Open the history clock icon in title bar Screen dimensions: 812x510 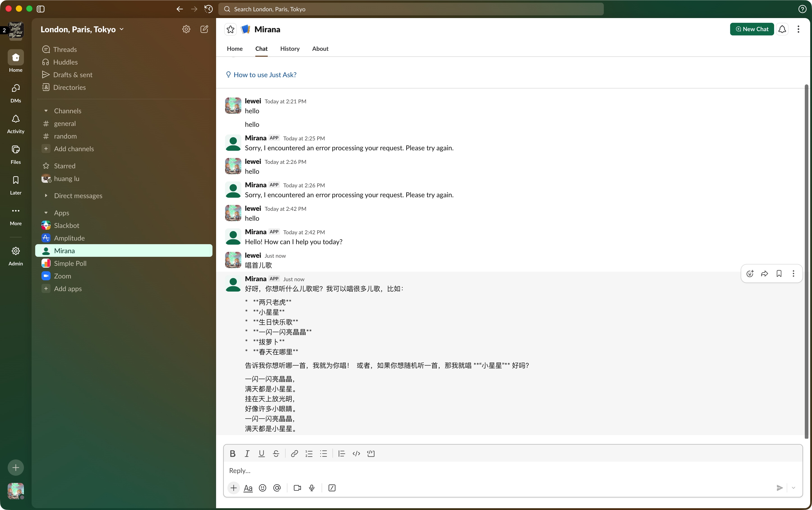coord(209,9)
